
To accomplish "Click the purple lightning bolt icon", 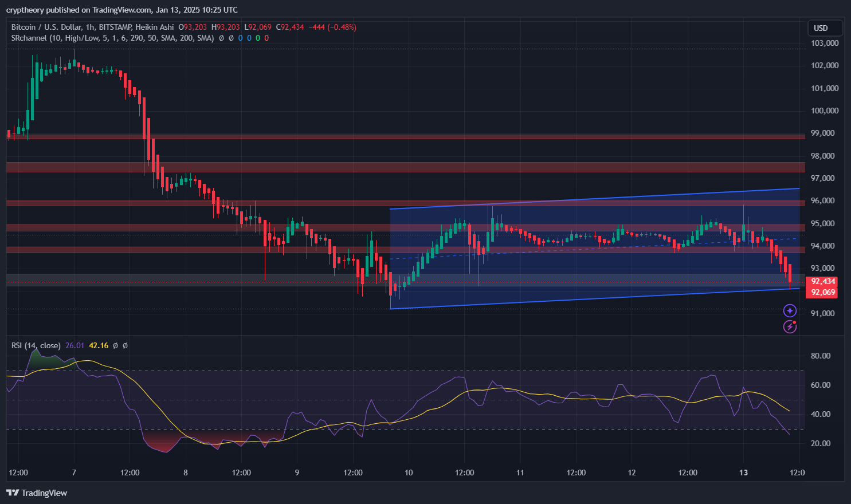I will pyautogui.click(x=790, y=327).
